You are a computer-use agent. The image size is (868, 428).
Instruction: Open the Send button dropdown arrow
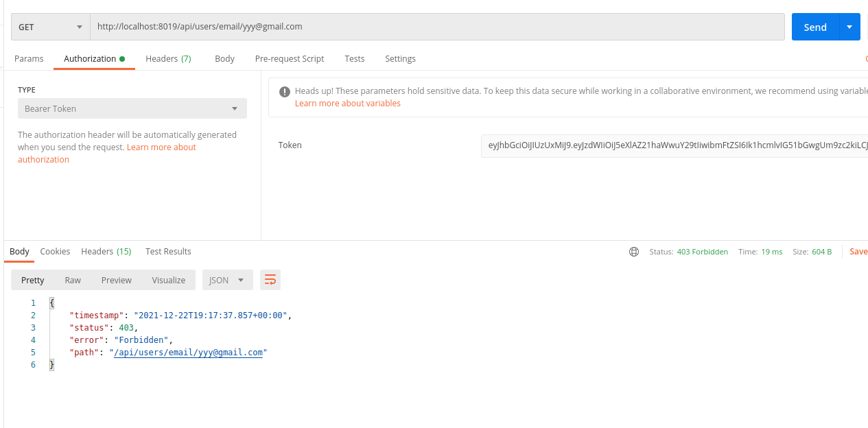(x=849, y=27)
